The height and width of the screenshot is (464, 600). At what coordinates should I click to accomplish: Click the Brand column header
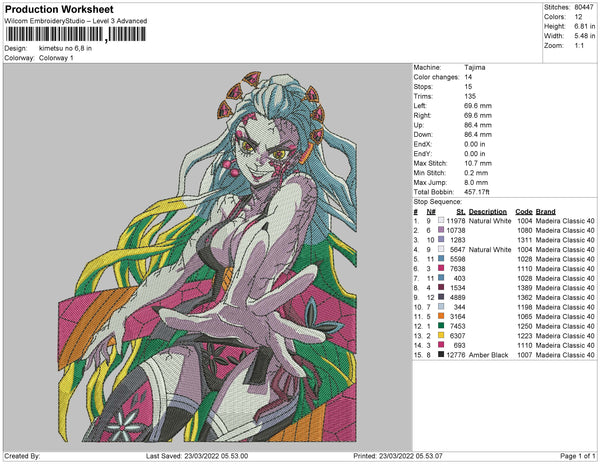546,211
